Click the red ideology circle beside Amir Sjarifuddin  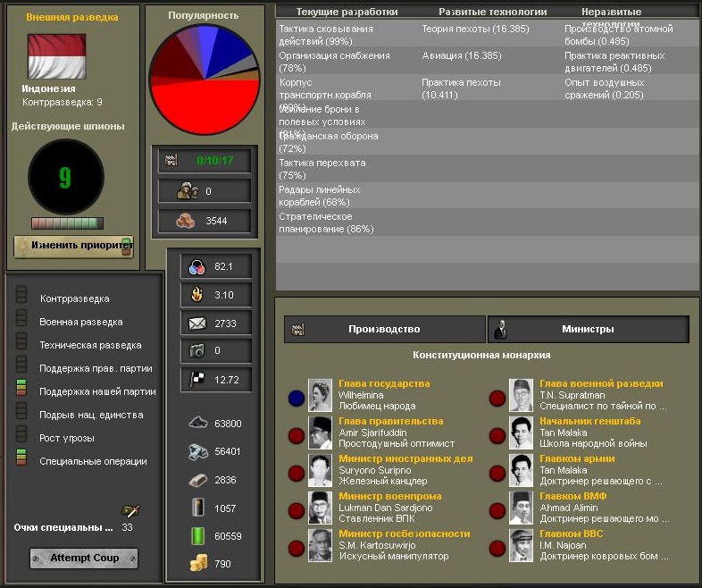[296, 436]
